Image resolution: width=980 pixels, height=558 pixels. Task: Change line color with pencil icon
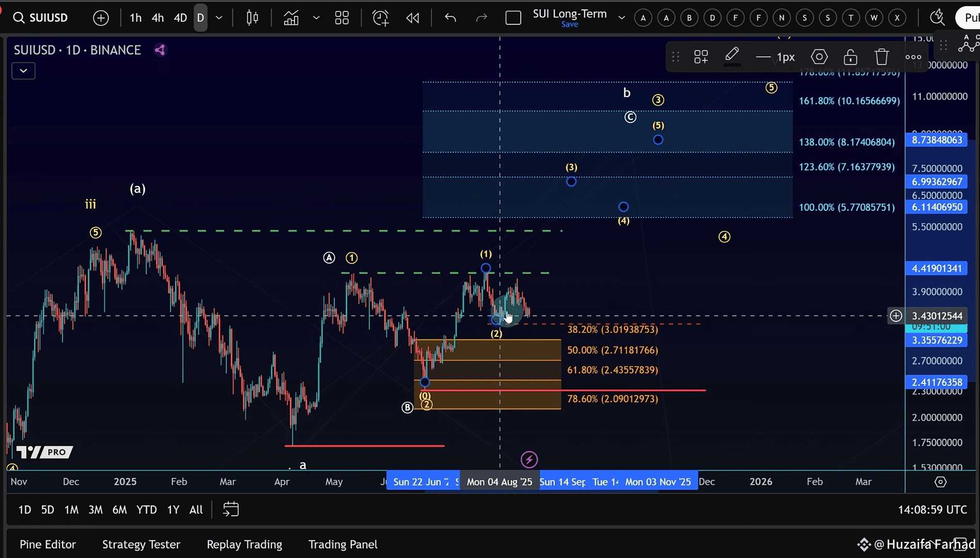pyautogui.click(x=732, y=56)
